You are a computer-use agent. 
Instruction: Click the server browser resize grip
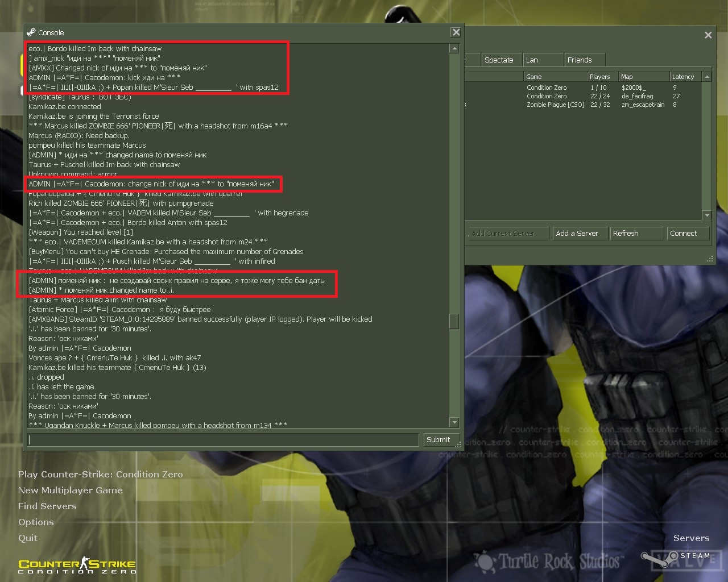coord(710,259)
